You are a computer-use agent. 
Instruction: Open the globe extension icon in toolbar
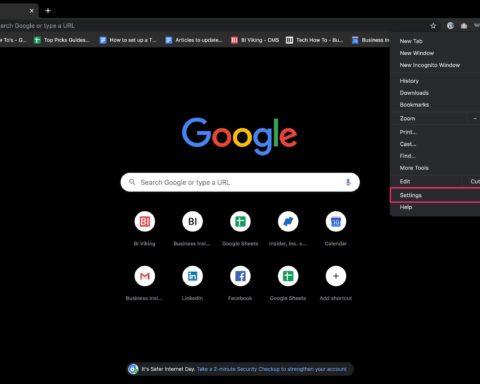click(x=450, y=26)
